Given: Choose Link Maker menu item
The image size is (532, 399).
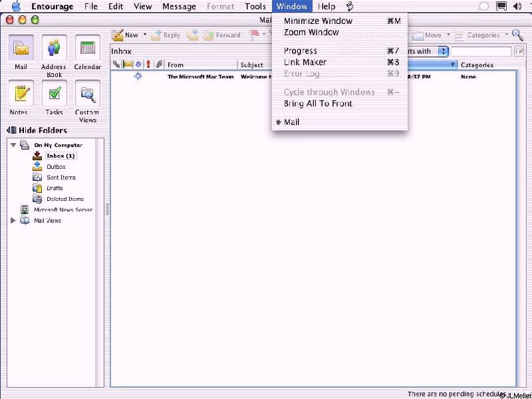Looking at the screenshot, I should [x=340, y=62].
